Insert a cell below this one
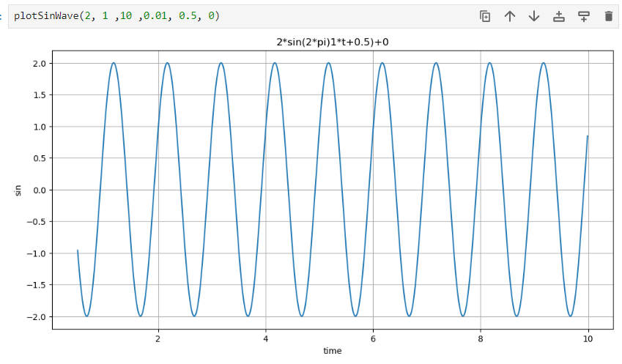The width and height of the screenshot is (622, 364). tap(583, 16)
